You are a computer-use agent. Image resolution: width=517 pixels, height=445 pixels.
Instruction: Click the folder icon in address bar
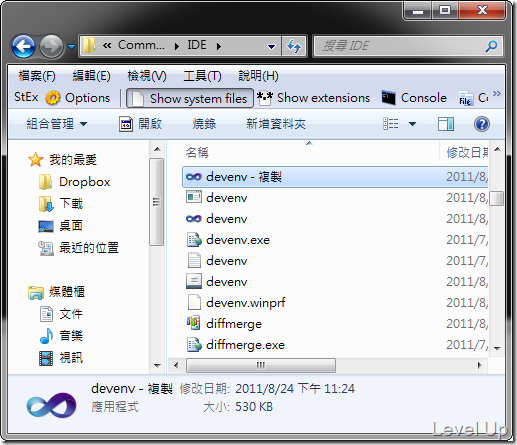click(x=89, y=45)
